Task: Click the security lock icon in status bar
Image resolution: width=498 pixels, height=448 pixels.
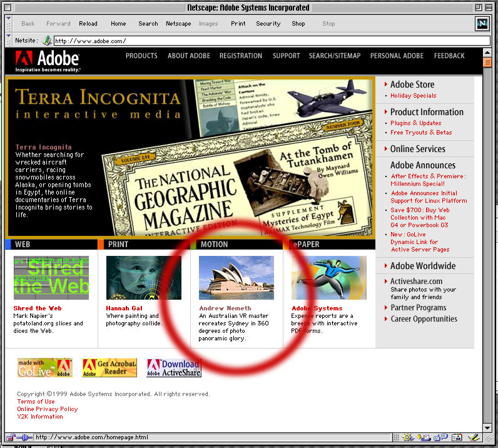Action: pyautogui.click(x=10, y=437)
